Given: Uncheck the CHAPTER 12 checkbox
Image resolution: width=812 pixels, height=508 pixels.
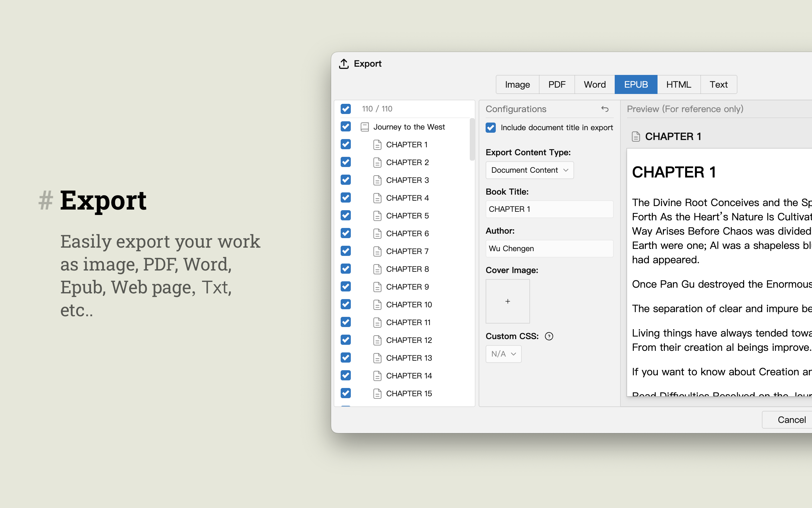Looking at the screenshot, I should coord(346,340).
